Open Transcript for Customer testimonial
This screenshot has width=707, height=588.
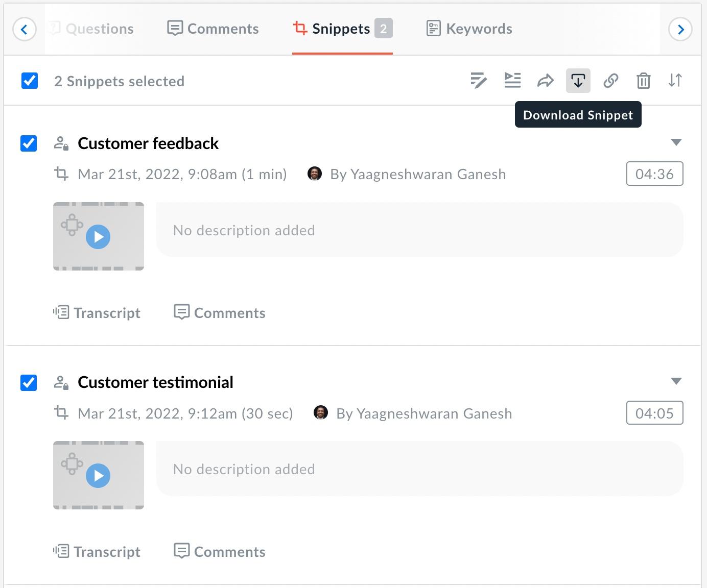[97, 552]
